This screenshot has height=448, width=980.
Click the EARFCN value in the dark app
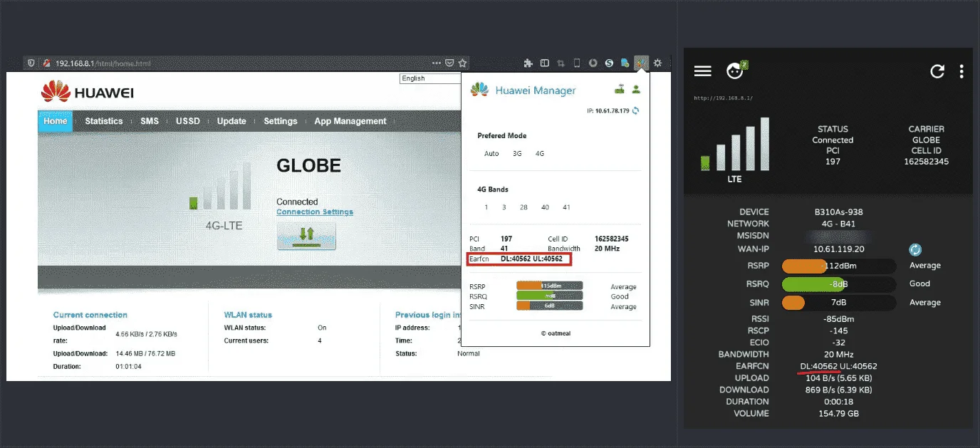coord(838,366)
